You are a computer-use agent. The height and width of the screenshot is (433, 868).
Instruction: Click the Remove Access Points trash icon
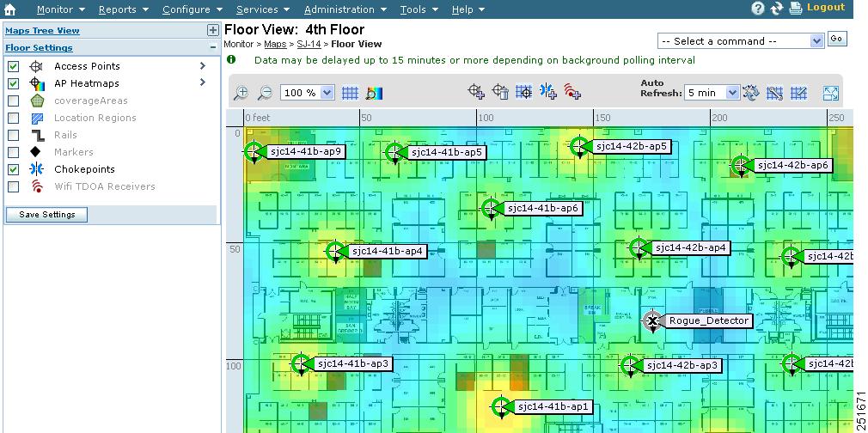click(500, 91)
